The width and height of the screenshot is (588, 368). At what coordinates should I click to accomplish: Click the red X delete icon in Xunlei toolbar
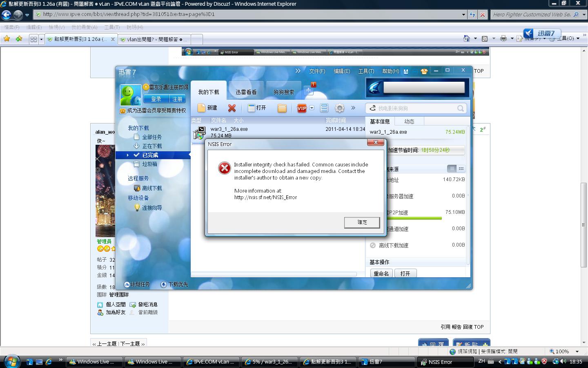point(232,108)
